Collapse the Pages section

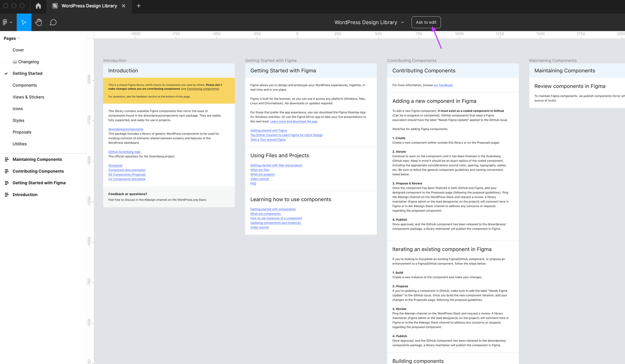pyautogui.click(x=19, y=38)
